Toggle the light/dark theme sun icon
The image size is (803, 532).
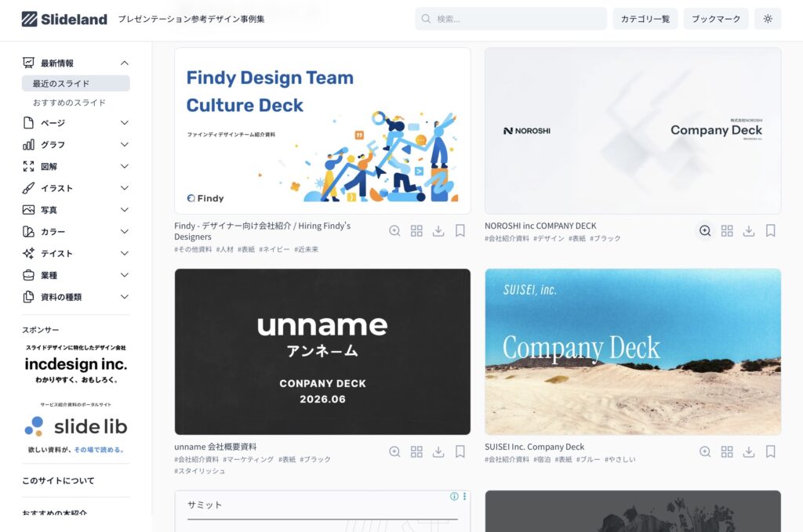[x=768, y=19]
